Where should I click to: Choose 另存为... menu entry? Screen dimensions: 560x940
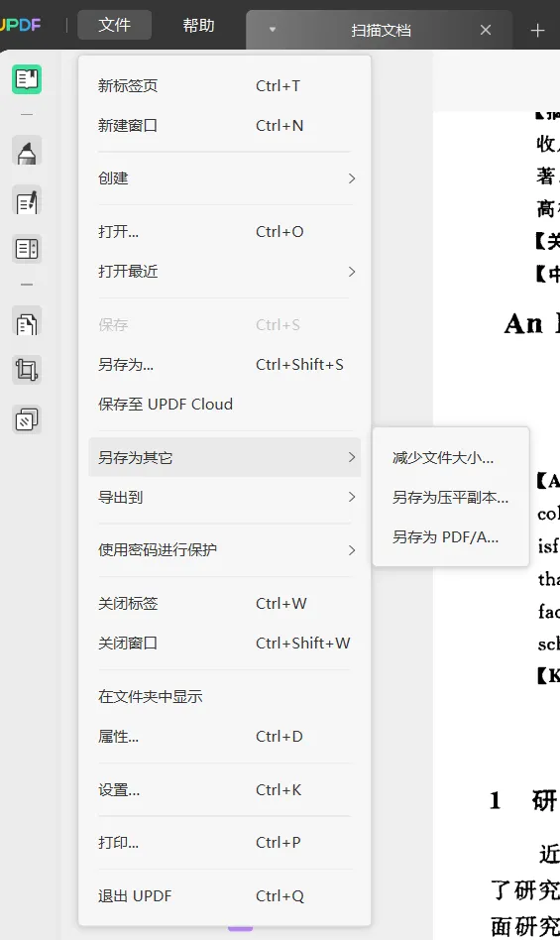225,365
